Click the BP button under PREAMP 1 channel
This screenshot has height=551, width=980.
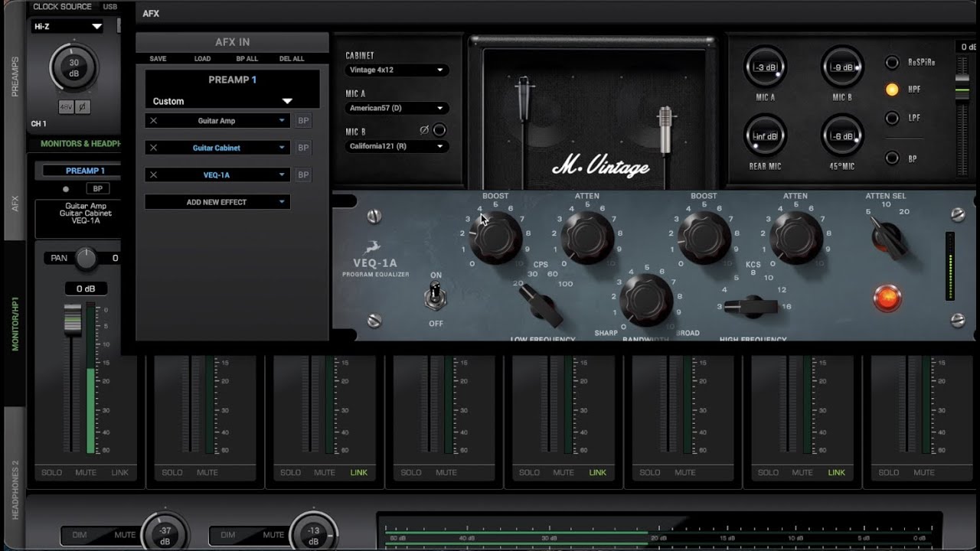[x=97, y=188]
